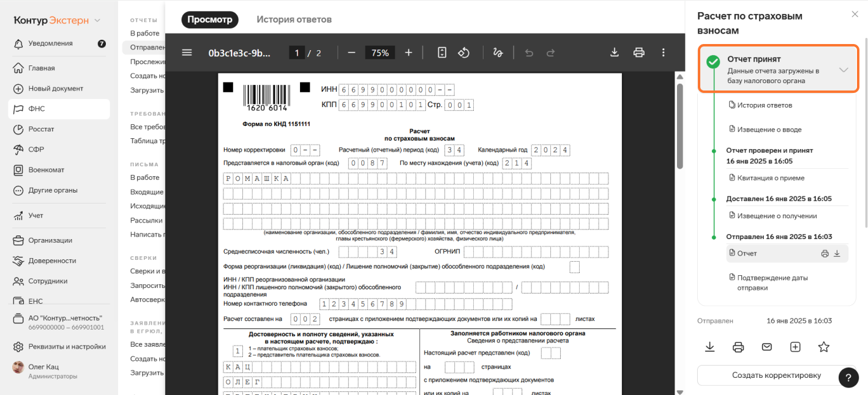The height and width of the screenshot is (395, 868).
Task: Open the Извещение о вводе document
Action: pyautogui.click(x=765, y=130)
